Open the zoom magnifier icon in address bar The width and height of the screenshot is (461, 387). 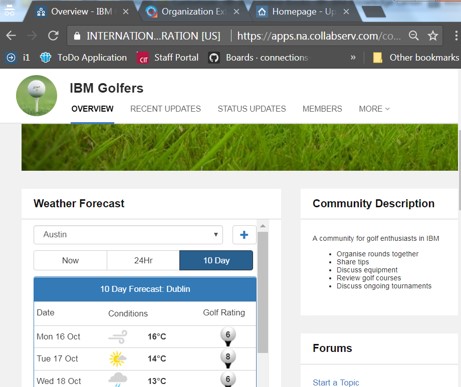pos(414,35)
